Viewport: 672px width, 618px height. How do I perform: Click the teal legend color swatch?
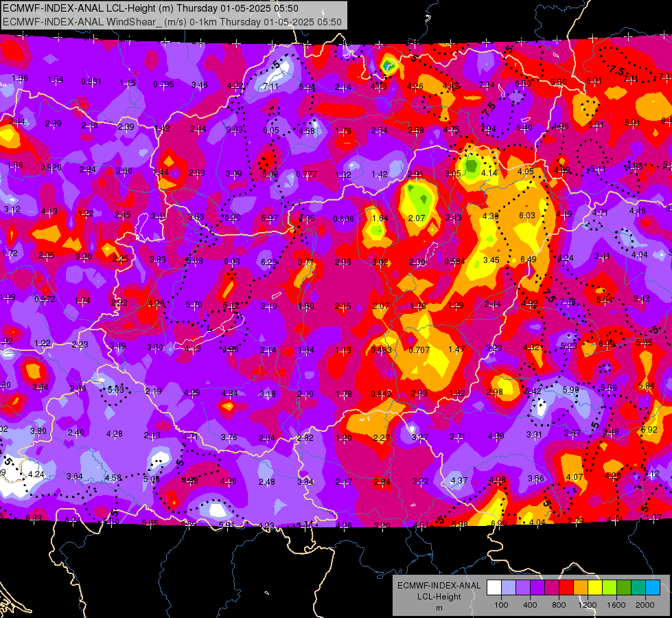pyautogui.click(x=638, y=588)
